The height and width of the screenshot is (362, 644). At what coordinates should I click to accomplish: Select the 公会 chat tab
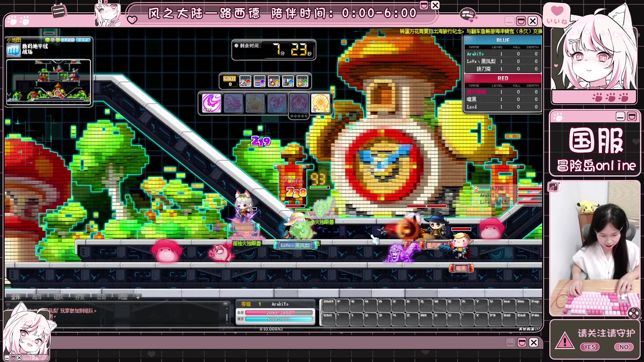click(101, 297)
